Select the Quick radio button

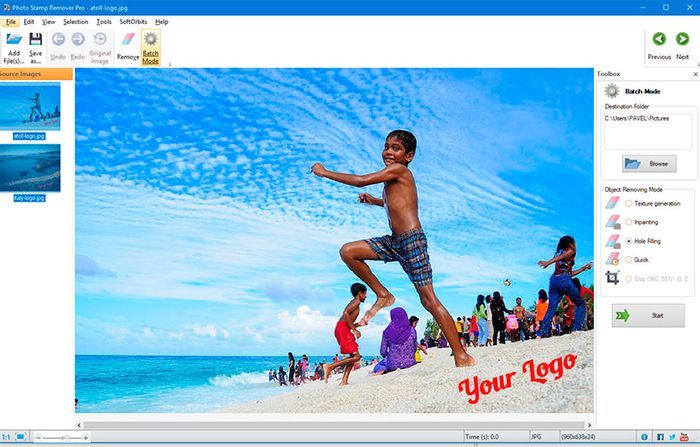pyautogui.click(x=629, y=259)
